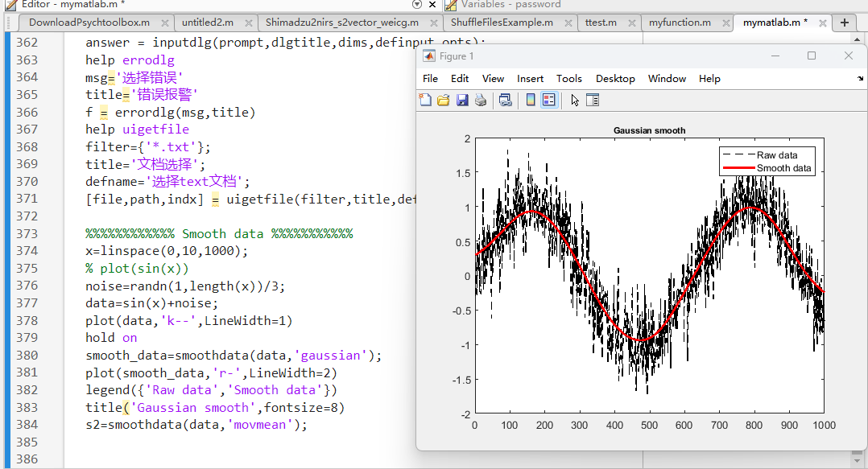Open the Tools menu in Figure 1

coord(568,79)
